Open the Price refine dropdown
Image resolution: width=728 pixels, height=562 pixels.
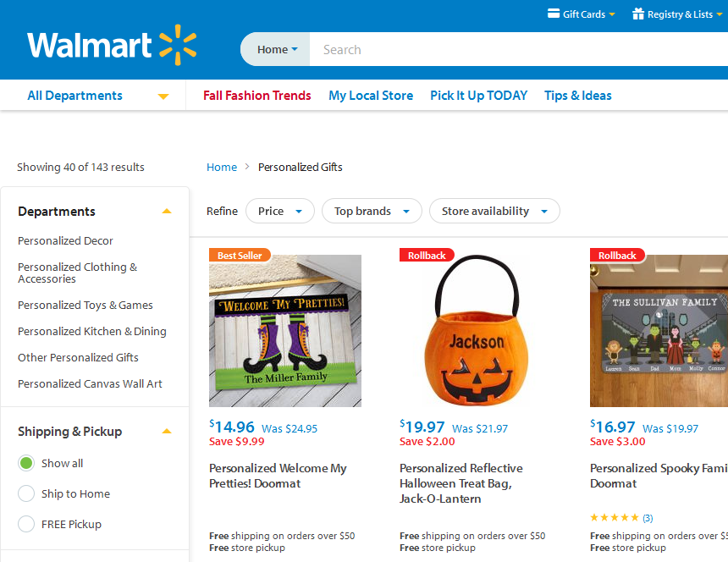tap(279, 211)
